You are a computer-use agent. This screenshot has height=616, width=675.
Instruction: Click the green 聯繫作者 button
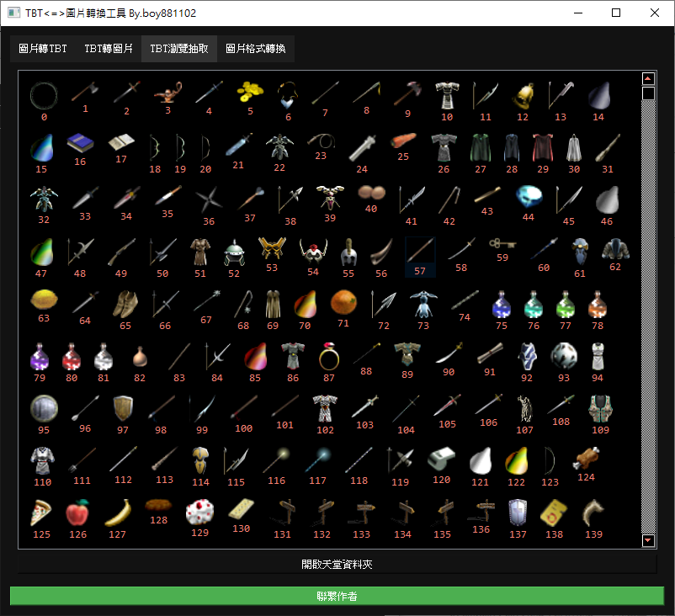point(337,596)
